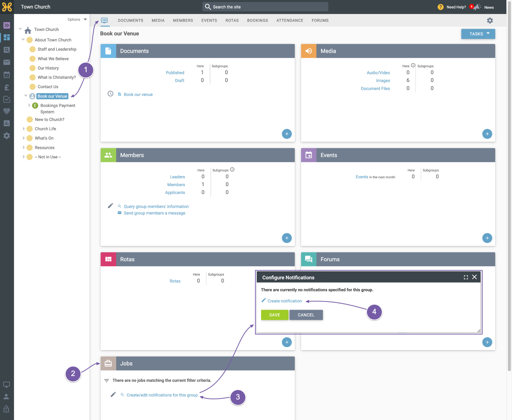The width and height of the screenshot is (512, 420).
Task: Add new item in Documents panel
Action: click(287, 134)
